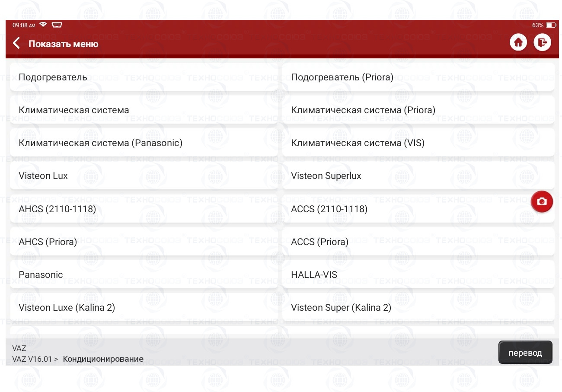Tap the battery indicator icon
Screen dimensions: 562x392
551,25
